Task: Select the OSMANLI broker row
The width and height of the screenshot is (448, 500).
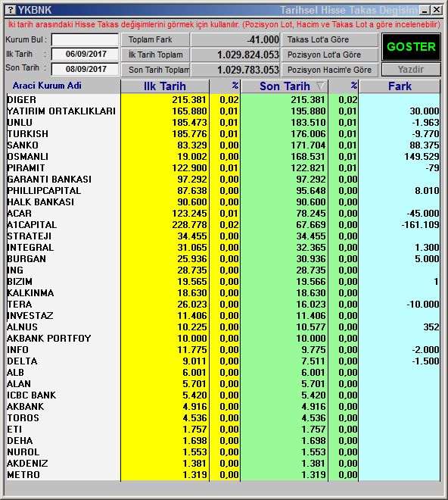Action: pos(223,157)
